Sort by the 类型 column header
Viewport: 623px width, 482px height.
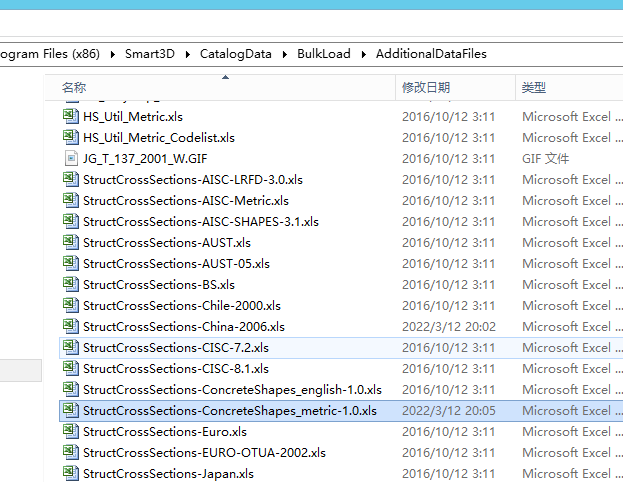point(569,87)
